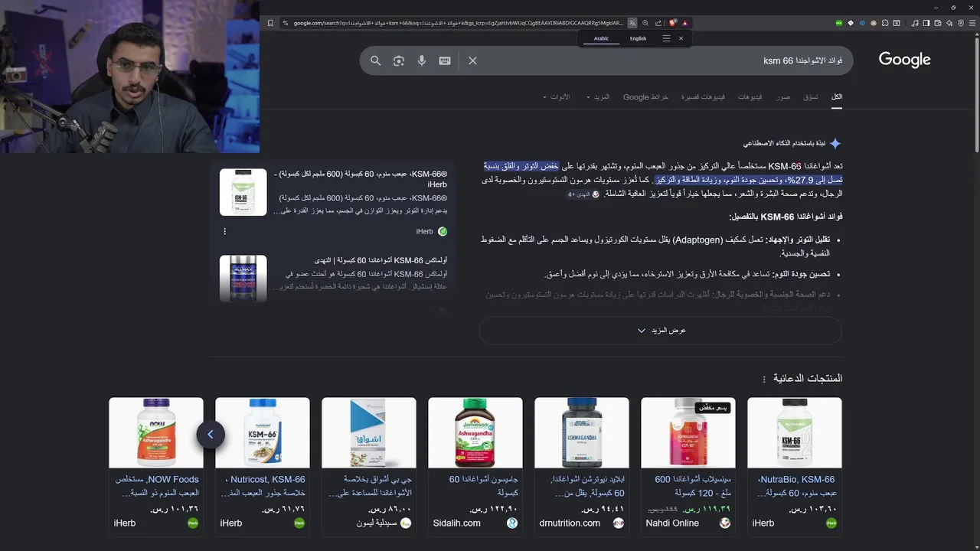Click the products carousel previous arrow button
Screen dimensions: 980x551
click(x=211, y=435)
